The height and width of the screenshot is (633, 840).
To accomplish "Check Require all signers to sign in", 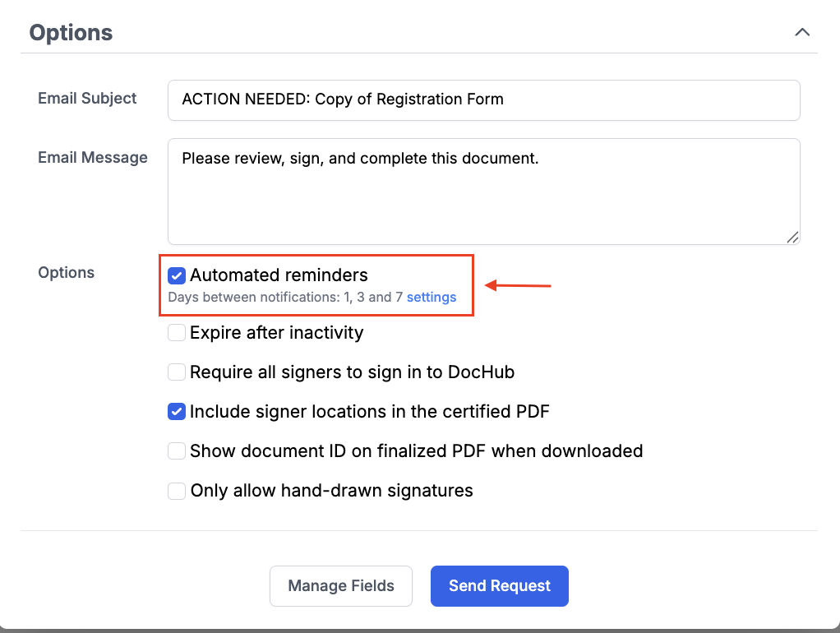I will point(177,372).
